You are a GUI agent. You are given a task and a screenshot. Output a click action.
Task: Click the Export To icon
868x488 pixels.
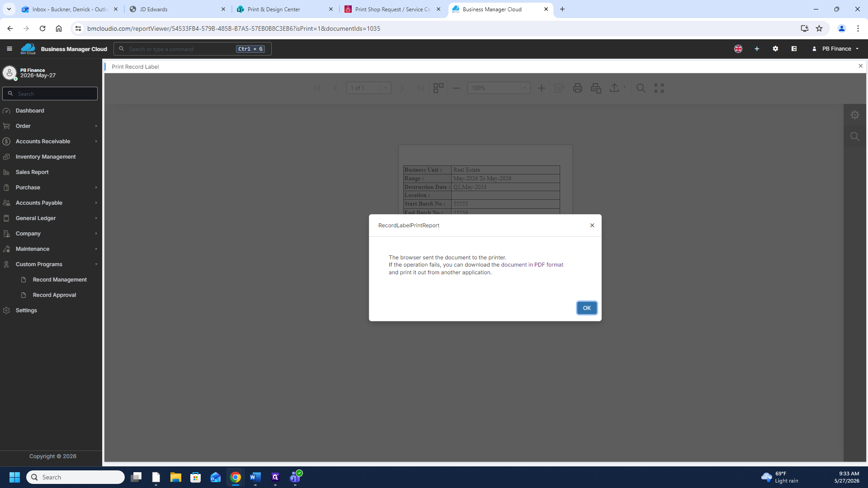[x=614, y=88]
